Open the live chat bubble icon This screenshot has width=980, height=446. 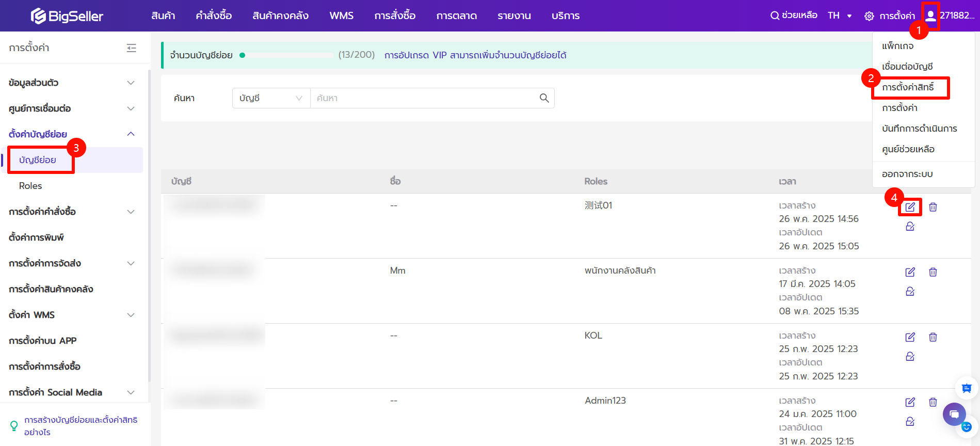[954, 414]
